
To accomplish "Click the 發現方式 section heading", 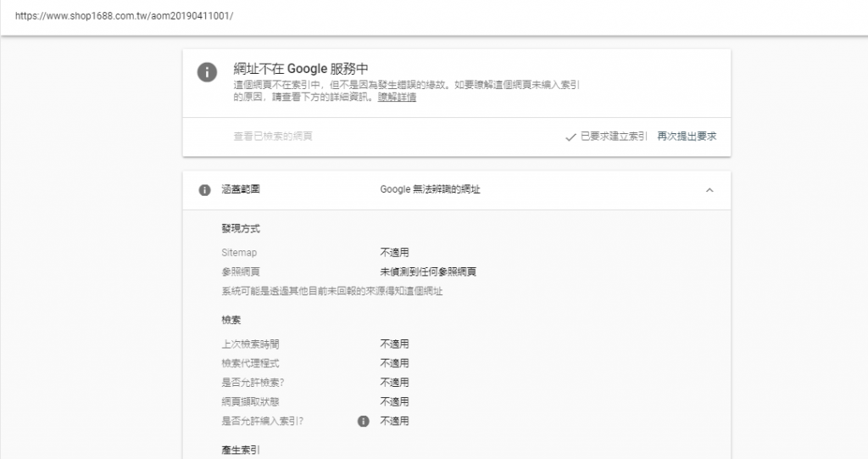I will [x=241, y=228].
